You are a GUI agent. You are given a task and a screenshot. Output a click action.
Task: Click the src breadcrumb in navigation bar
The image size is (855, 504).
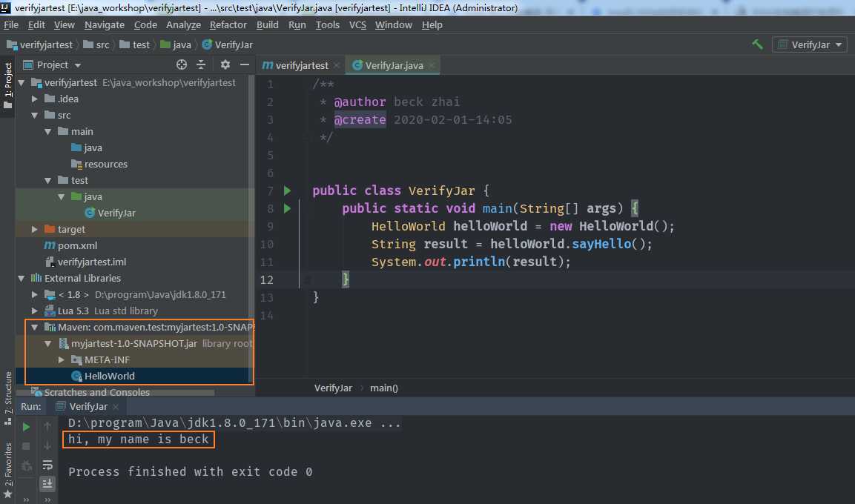(x=96, y=44)
